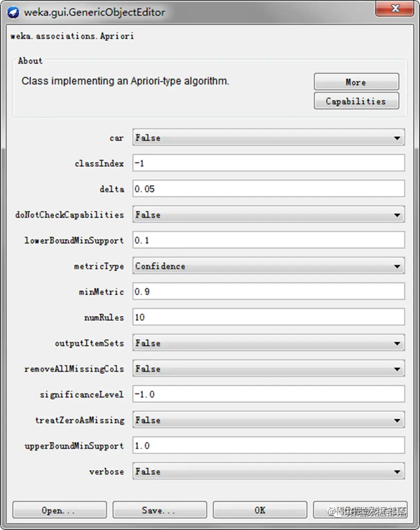The width and height of the screenshot is (420, 530).
Task: Expand the outputItemSets dropdown
Action: point(268,343)
